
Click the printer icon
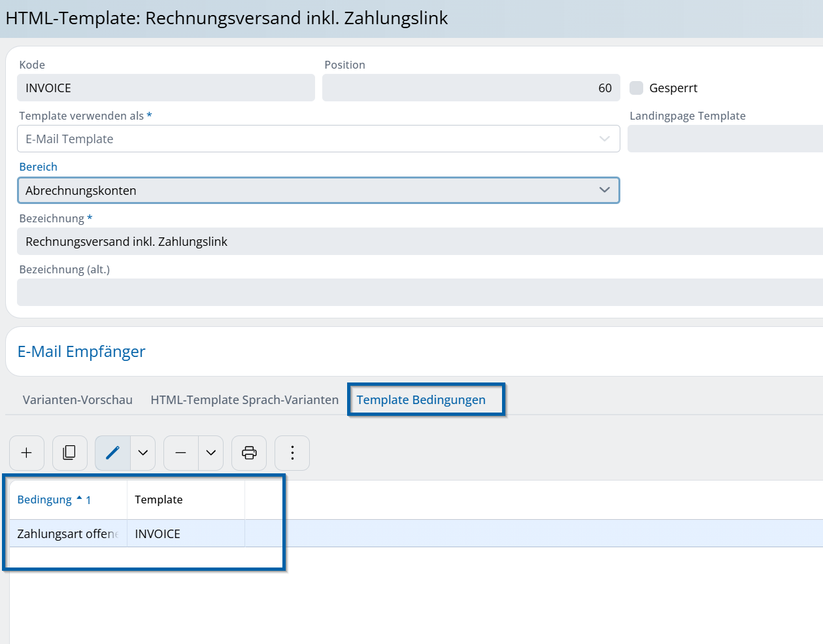[x=249, y=453]
